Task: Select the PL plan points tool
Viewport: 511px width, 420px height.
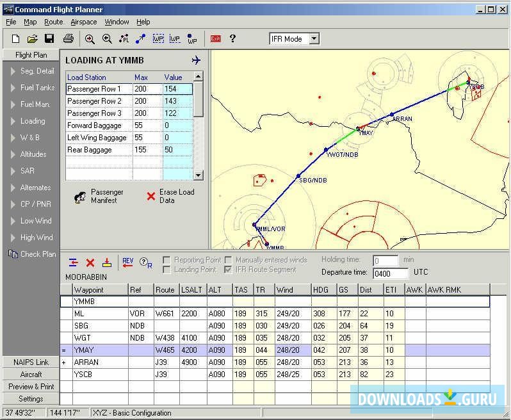Action: pyautogui.click(x=124, y=39)
